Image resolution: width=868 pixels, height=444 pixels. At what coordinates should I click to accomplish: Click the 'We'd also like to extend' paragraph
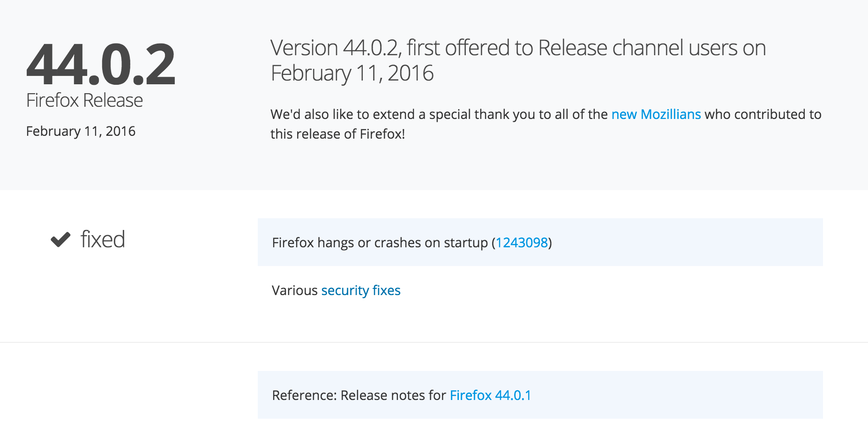click(x=546, y=124)
